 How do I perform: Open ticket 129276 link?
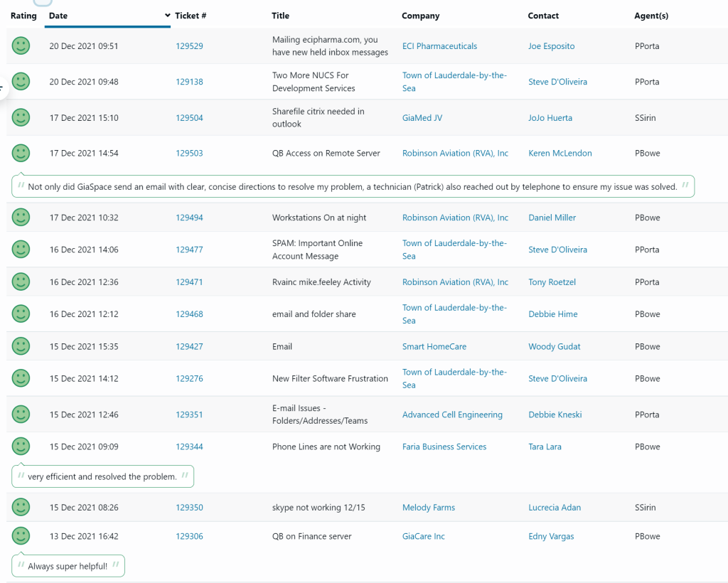pyautogui.click(x=189, y=379)
